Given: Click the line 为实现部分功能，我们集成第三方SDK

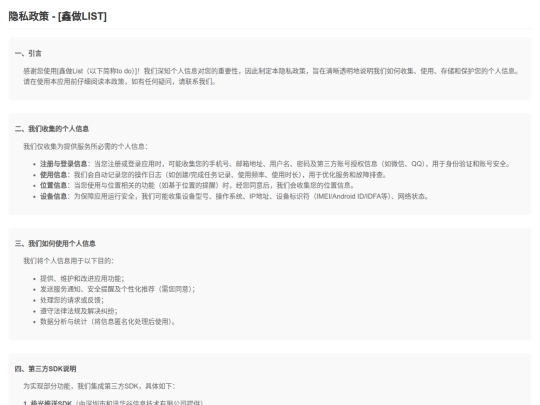Looking at the screenshot, I should (x=99, y=386).
